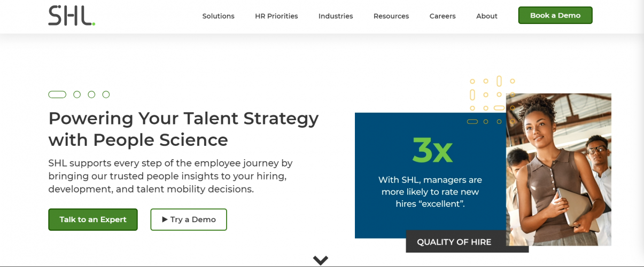Image resolution: width=644 pixels, height=267 pixels.
Task: Click the Quality of Hire label
Action: (x=454, y=242)
